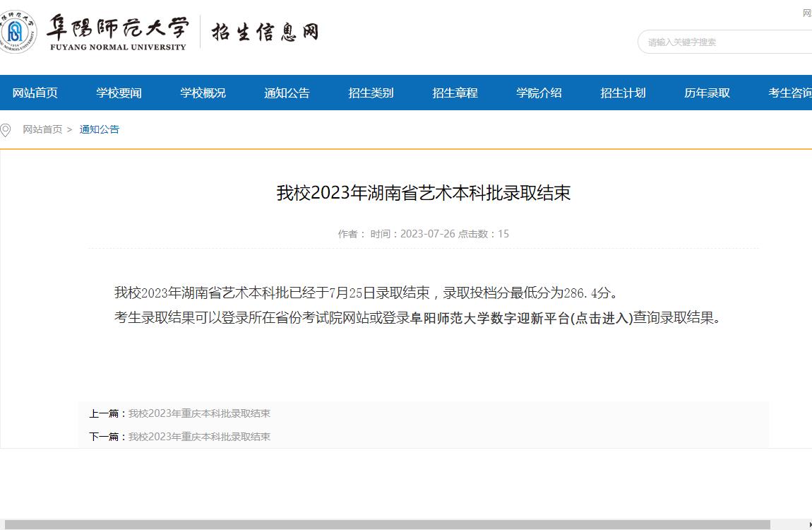Viewport: 812px width, 530px height.
Task: Open the 招生章程 navigation menu item
Action: [455, 93]
